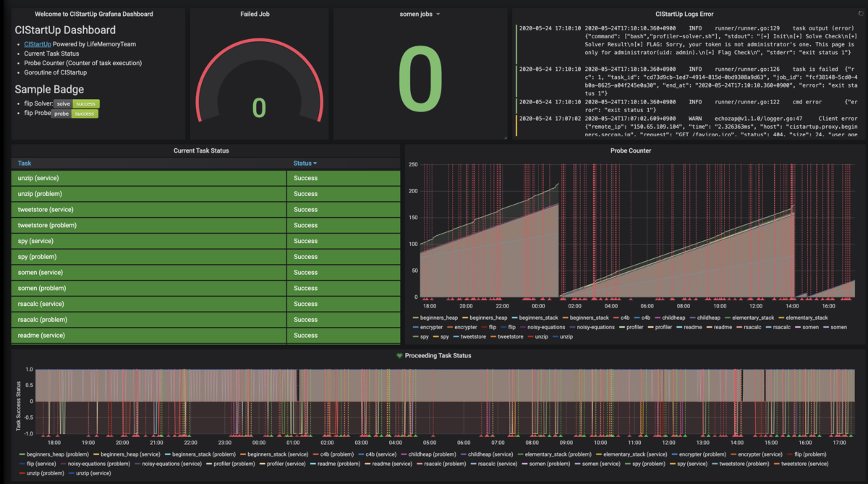Image resolution: width=868 pixels, height=484 pixels.
Task: Click the Goroutine of CIStartup list item
Action: [56, 72]
